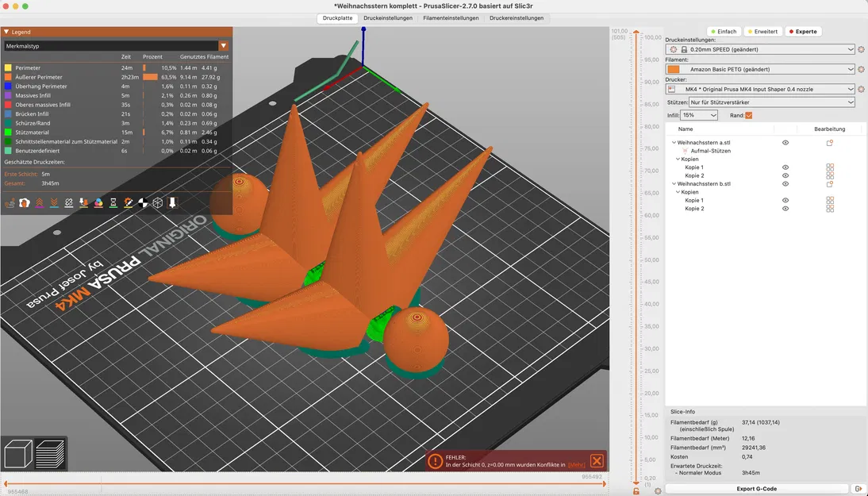Click the Mehr link in error message

tap(576, 465)
